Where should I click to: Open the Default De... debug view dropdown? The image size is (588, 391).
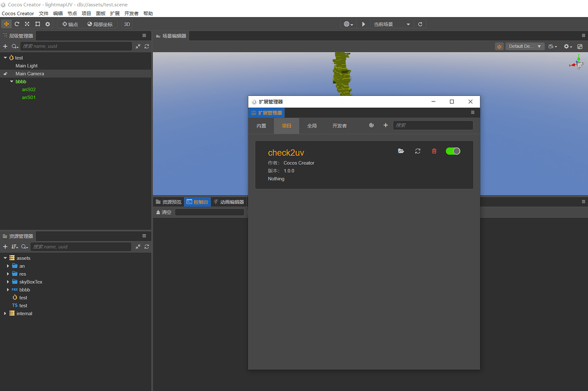click(525, 46)
